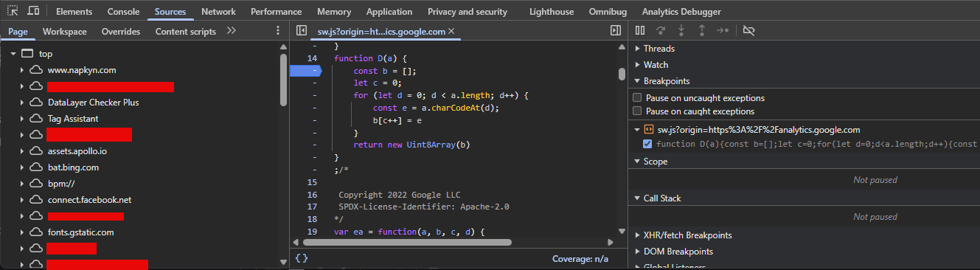The width and height of the screenshot is (980, 270).
Task: Click the step into function icon
Action: [x=681, y=30]
